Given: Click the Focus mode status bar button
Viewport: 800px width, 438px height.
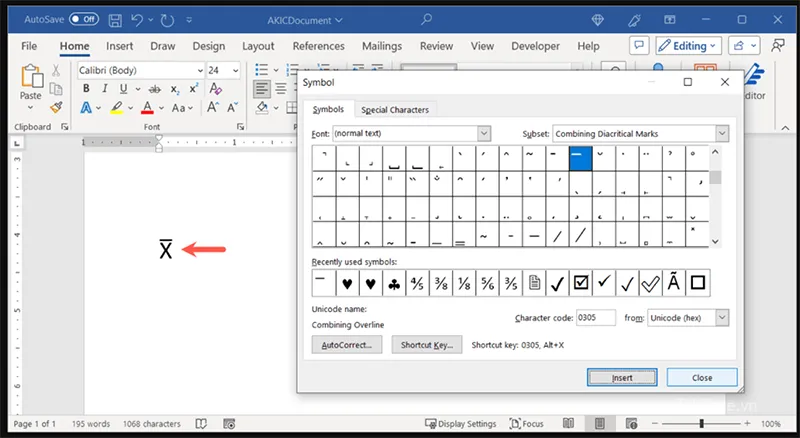Looking at the screenshot, I should (x=527, y=424).
